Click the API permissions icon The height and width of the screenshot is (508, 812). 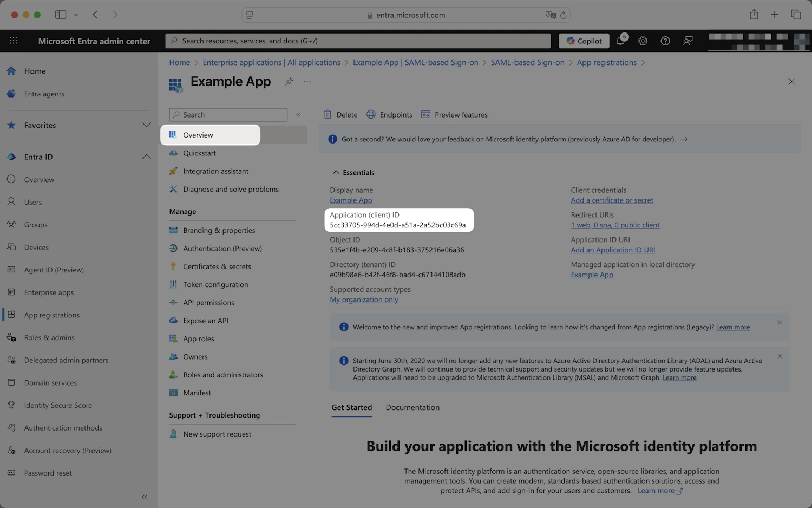tap(173, 302)
